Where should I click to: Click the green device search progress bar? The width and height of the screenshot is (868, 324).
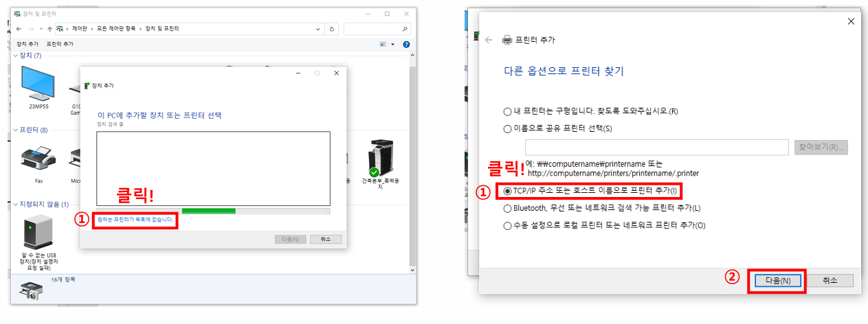[x=209, y=211]
